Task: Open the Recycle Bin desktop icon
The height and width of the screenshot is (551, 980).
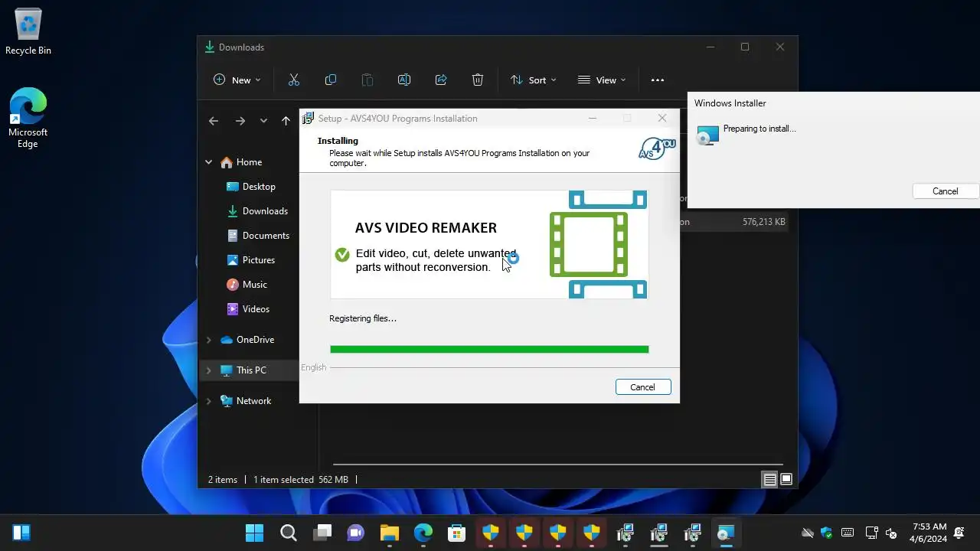Action: (x=28, y=31)
